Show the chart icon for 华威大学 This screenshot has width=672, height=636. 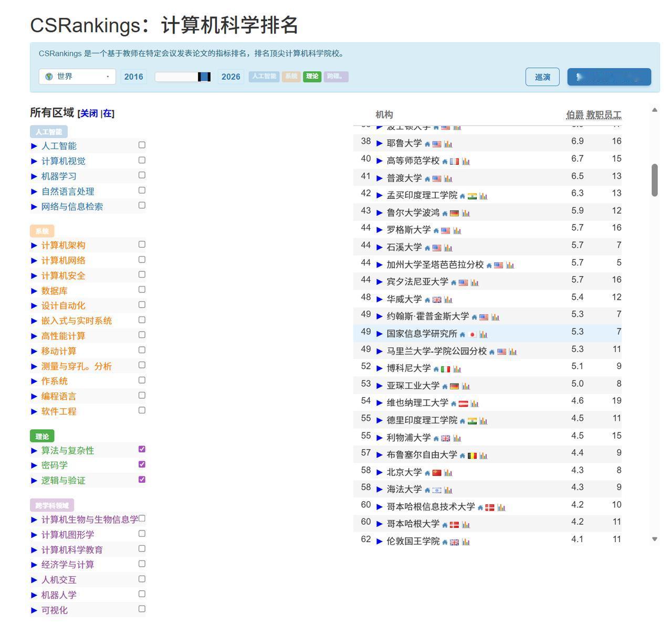[x=448, y=300]
